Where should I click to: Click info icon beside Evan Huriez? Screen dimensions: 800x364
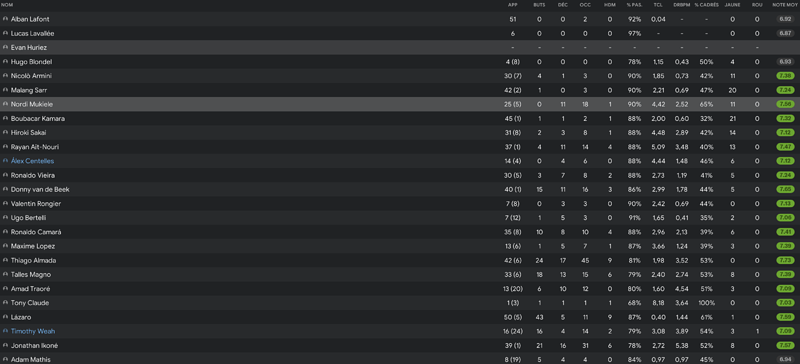point(5,47)
